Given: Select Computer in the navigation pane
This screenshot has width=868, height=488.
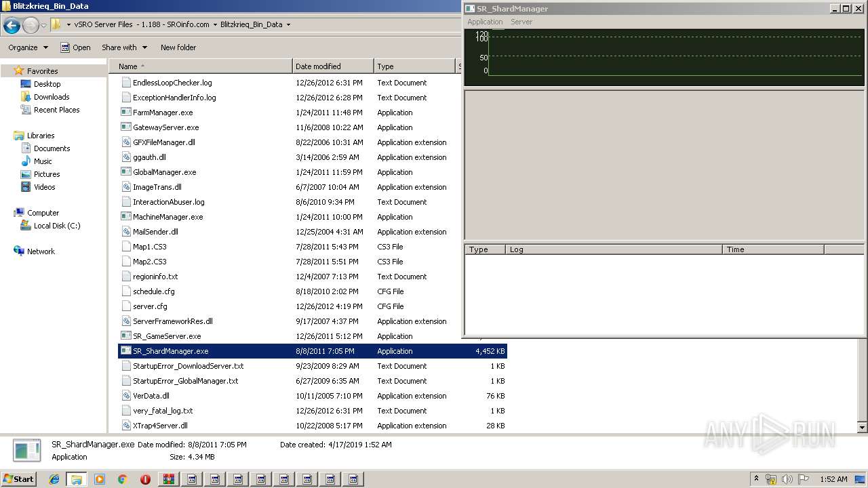Looking at the screenshot, I should pyautogui.click(x=43, y=213).
